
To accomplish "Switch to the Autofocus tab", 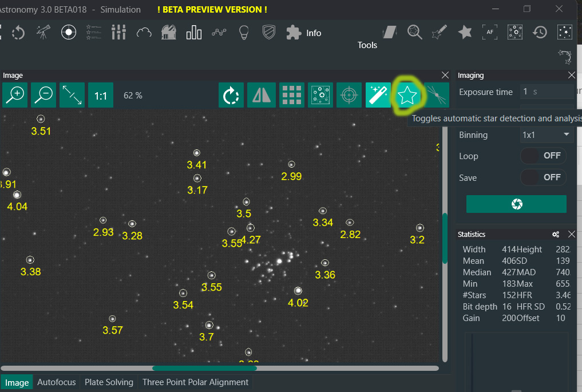I will pos(56,382).
